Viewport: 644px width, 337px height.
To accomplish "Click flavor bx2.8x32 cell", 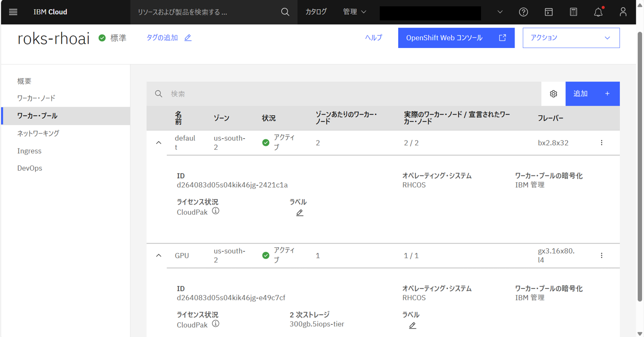I will [x=553, y=143].
